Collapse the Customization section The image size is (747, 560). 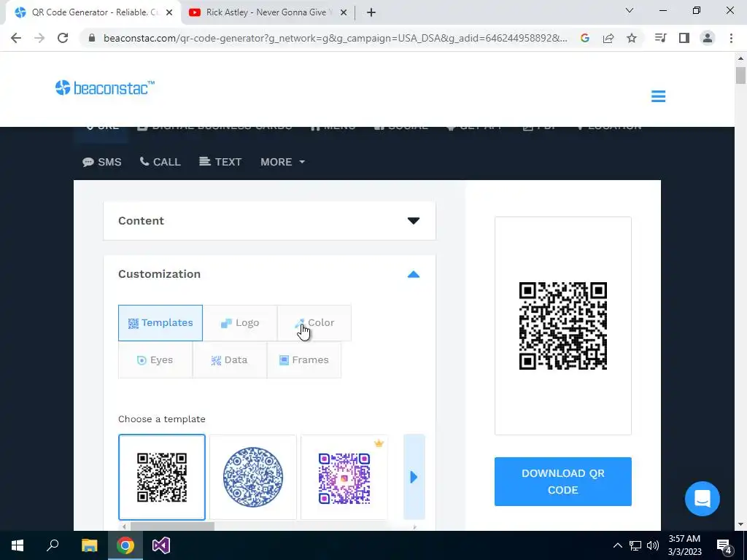[x=270, y=274]
